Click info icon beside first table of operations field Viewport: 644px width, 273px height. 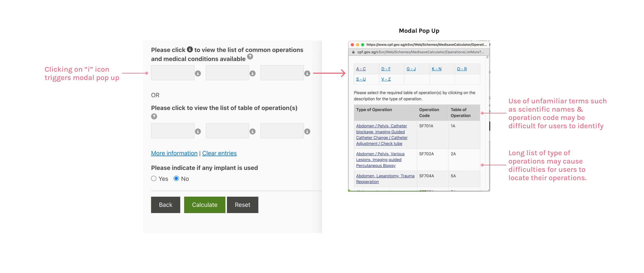(x=198, y=132)
